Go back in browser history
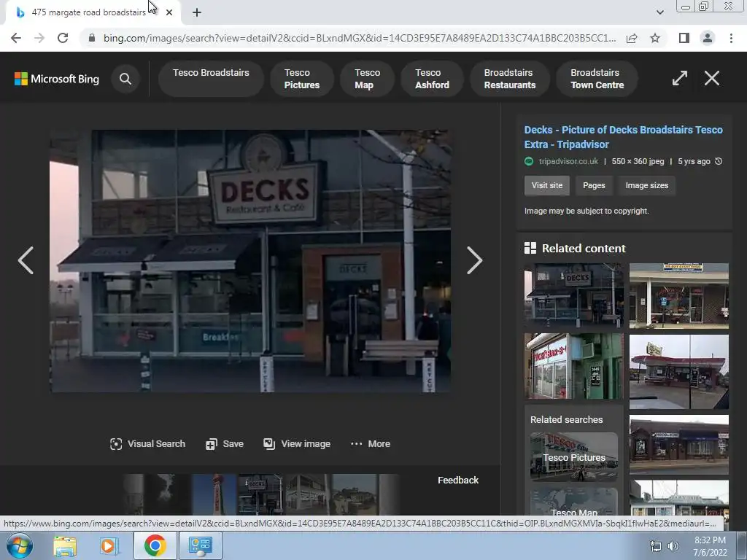Screen dimensions: 747x560 (16, 38)
